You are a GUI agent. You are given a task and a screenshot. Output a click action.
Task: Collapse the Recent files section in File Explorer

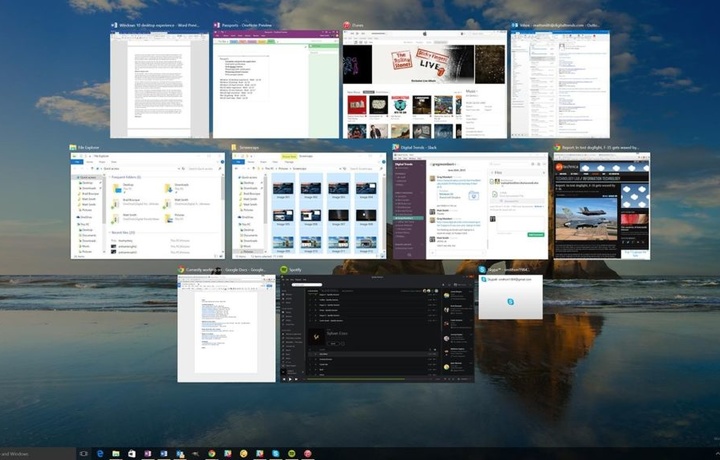(x=110, y=233)
